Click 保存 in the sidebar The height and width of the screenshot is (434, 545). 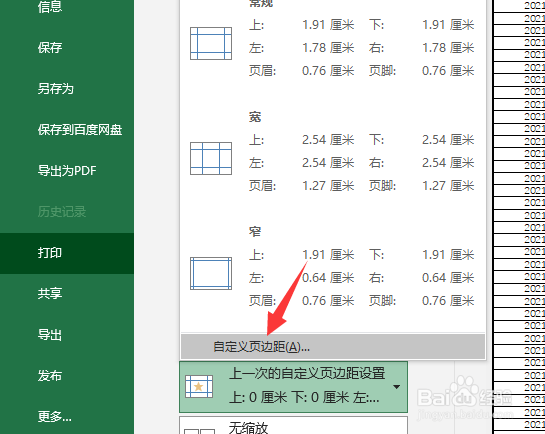(50, 48)
